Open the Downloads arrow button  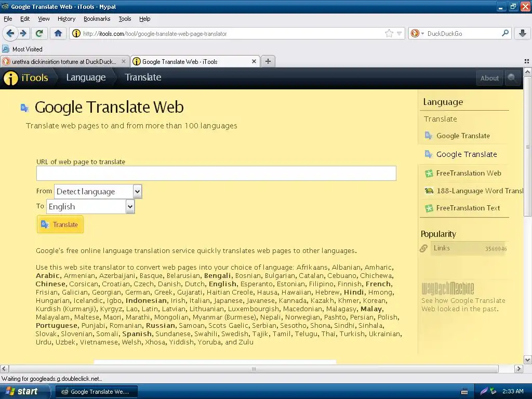pyautogui.click(x=523, y=33)
